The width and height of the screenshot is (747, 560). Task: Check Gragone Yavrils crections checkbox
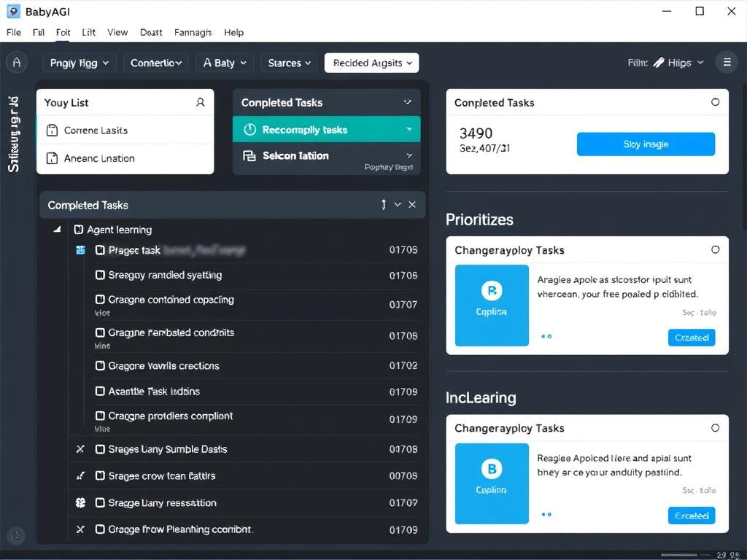click(99, 365)
